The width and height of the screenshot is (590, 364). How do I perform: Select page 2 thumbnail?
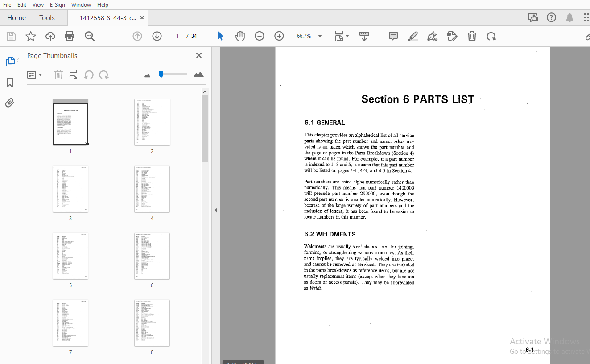click(152, 122)
